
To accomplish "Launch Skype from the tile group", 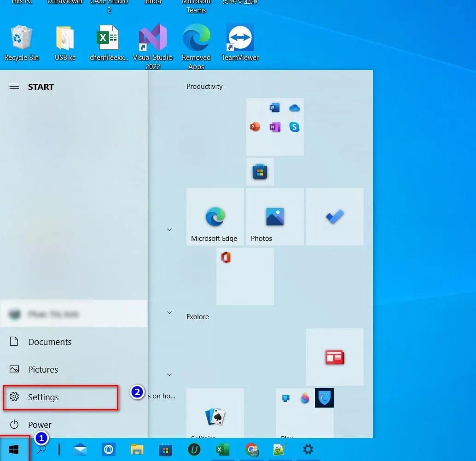I will tap(295, 127).
